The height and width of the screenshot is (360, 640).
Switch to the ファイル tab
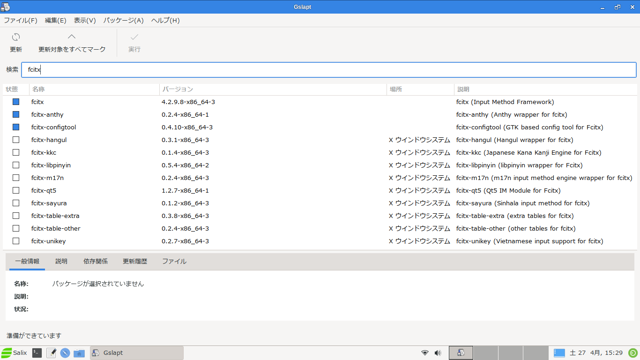[x=174, y=261]
